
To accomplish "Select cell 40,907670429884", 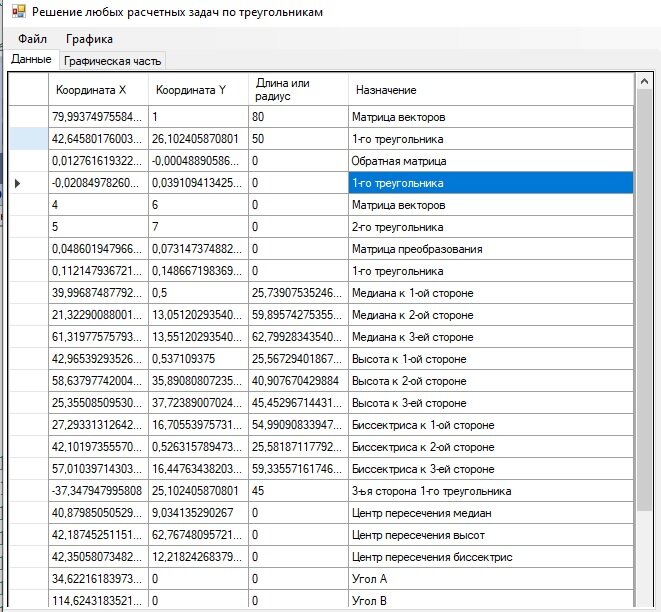I will pos(298,381).
